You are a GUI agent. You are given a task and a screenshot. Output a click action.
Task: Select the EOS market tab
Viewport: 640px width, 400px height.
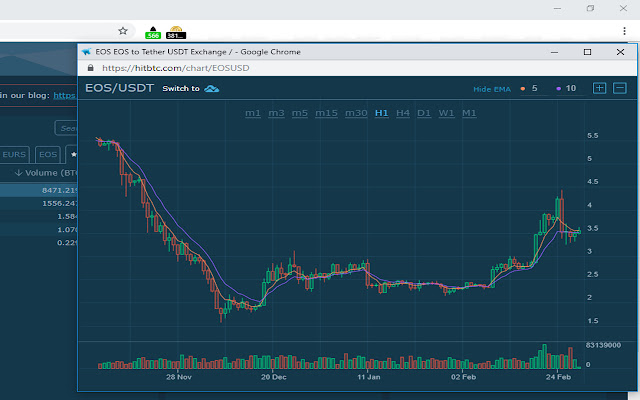[47, 155]
